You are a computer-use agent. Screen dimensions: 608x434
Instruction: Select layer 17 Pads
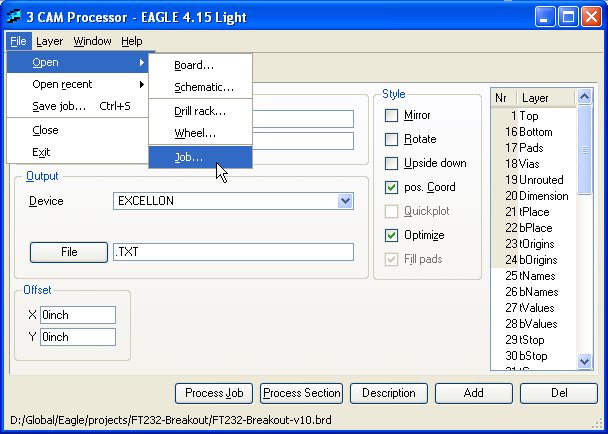[x=534, y=148]
